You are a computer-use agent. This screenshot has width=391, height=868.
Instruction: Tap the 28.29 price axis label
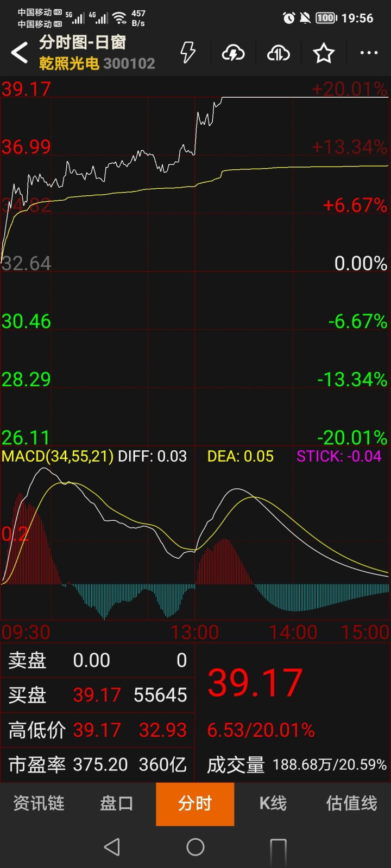click(26, 380)
